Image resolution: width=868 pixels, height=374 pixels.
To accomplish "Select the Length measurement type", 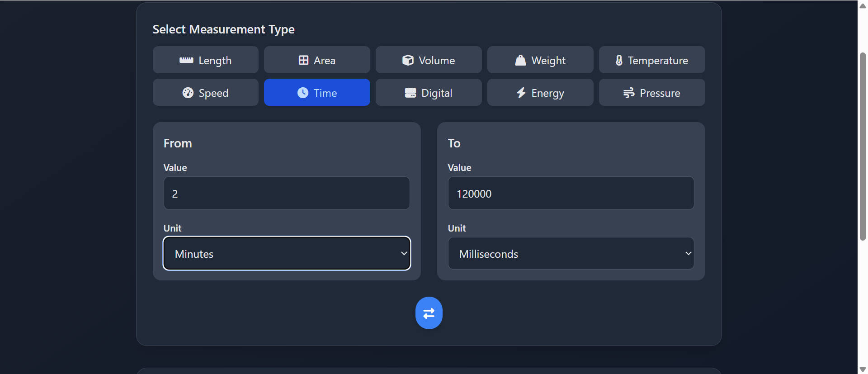I will pyautogui.click(x=205, y=60).
